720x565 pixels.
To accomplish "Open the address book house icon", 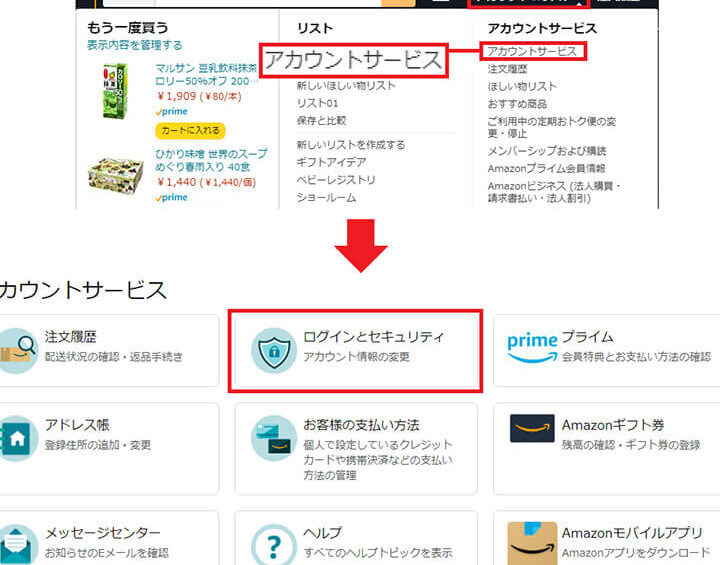I will pyautogui.click(x=17, y=439).
